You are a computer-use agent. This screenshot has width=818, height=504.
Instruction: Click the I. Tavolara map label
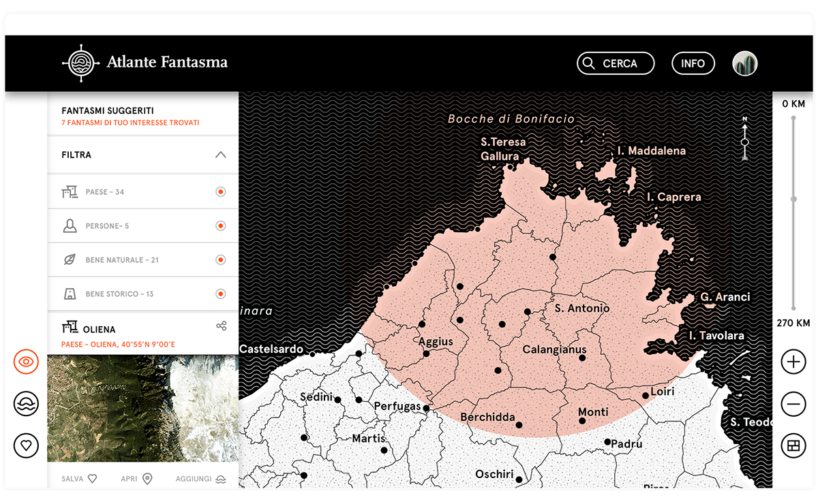coord(716,336)
